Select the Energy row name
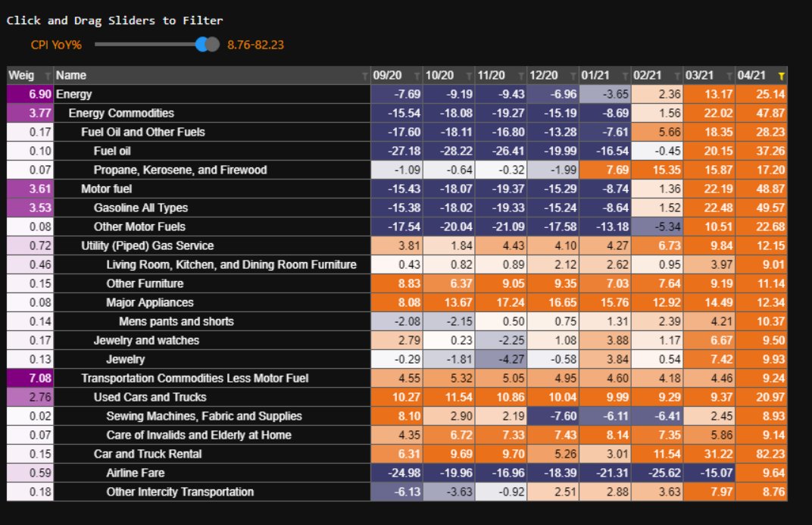Image resolution: width=812 pixels, height=525 pixels. click(74, 94)
